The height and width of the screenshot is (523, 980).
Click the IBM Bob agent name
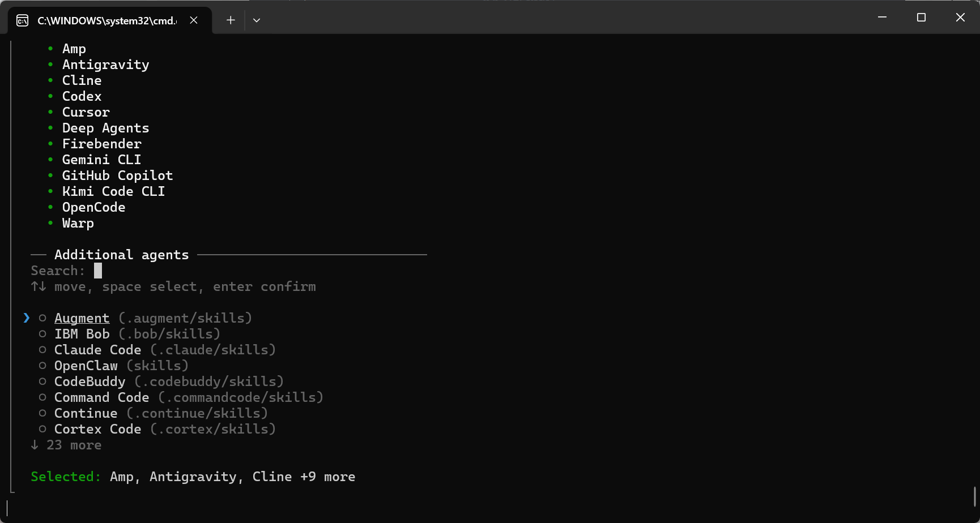[82, 334]
